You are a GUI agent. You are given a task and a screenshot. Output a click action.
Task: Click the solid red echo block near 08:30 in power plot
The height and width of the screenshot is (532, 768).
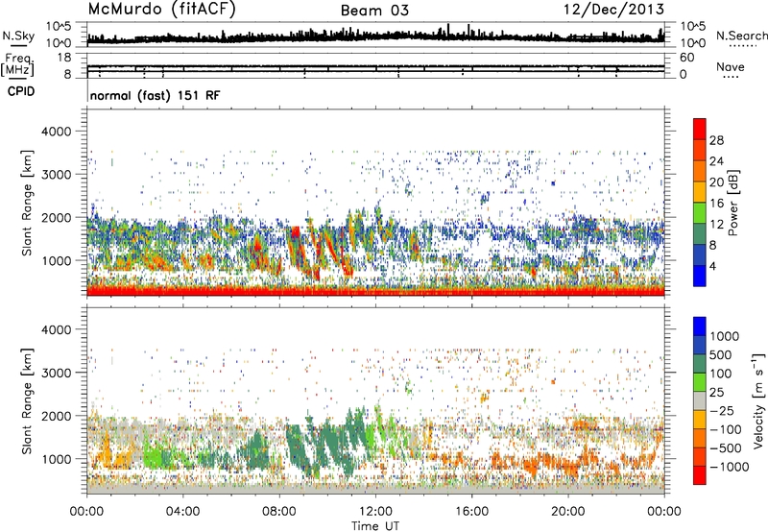(296, 232)
